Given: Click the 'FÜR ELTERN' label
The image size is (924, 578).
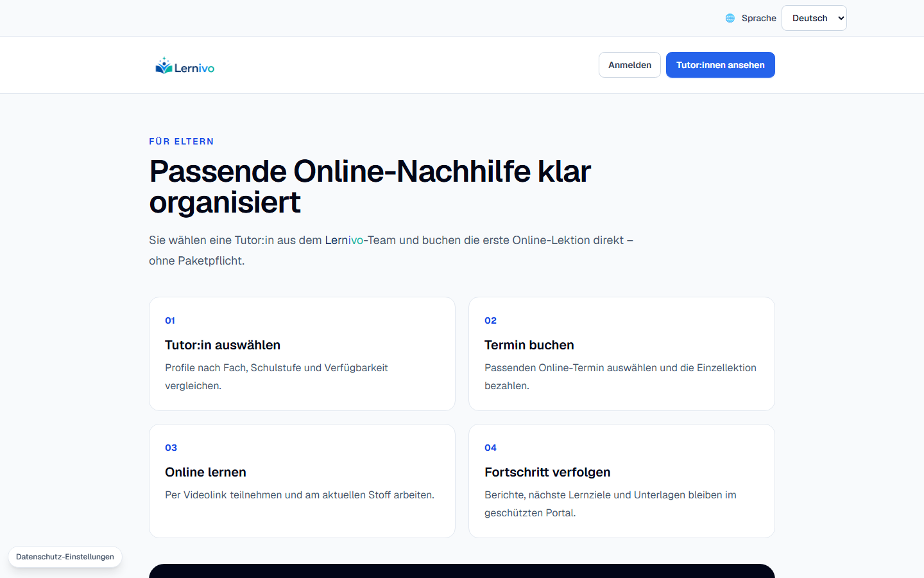Looking at the screenshot, I should click(x=182, y=141).
